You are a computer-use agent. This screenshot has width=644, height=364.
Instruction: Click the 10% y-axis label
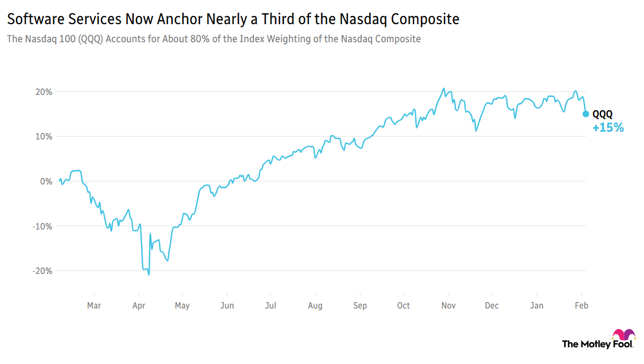tap(45, 137)
